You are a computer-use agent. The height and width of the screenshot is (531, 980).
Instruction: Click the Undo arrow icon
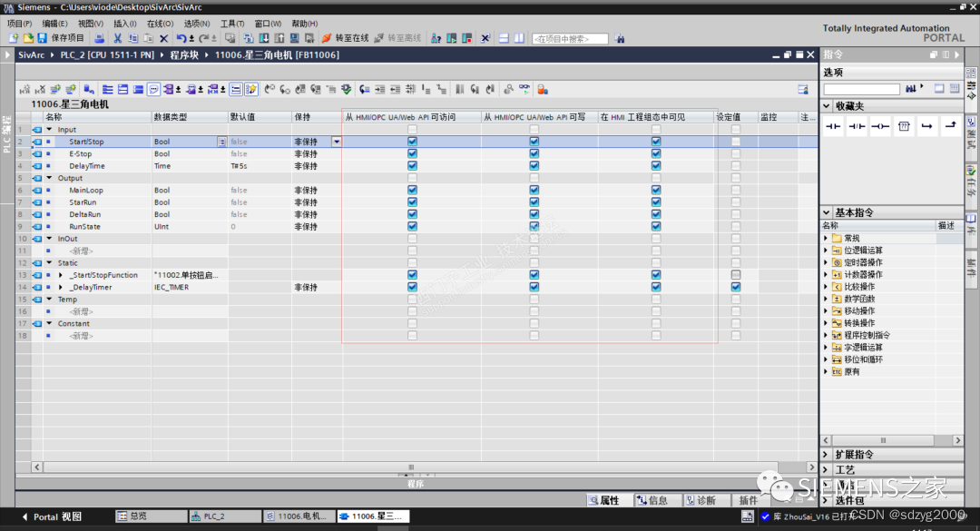pyautogui.click(x=181, y=38)
